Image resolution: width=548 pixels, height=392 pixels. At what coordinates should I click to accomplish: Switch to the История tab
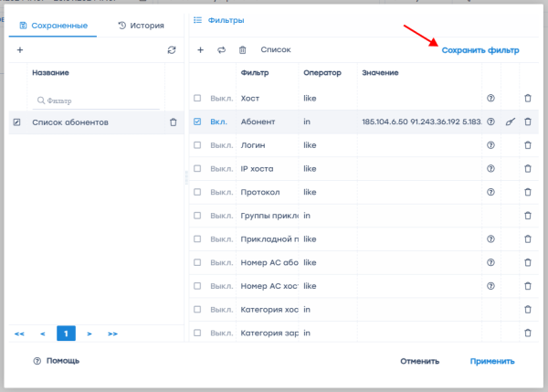click(141, 26)
